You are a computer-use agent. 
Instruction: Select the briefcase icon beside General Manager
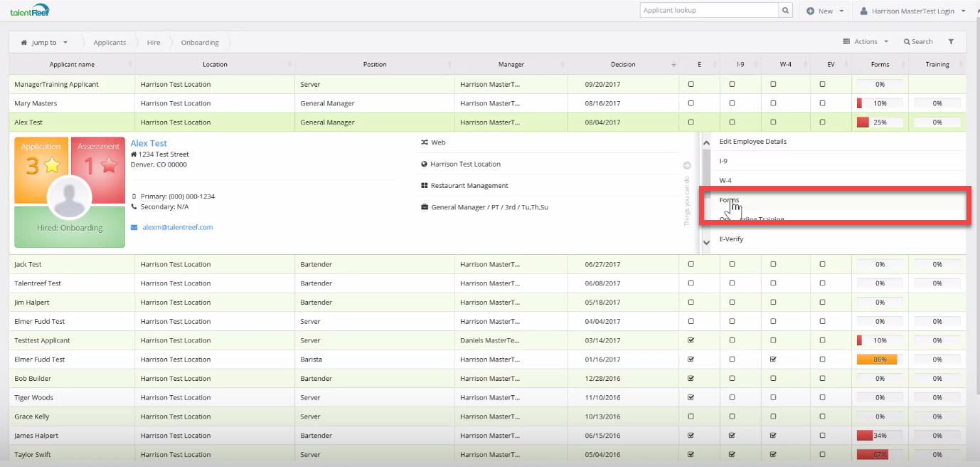click(x=425, y=207)
